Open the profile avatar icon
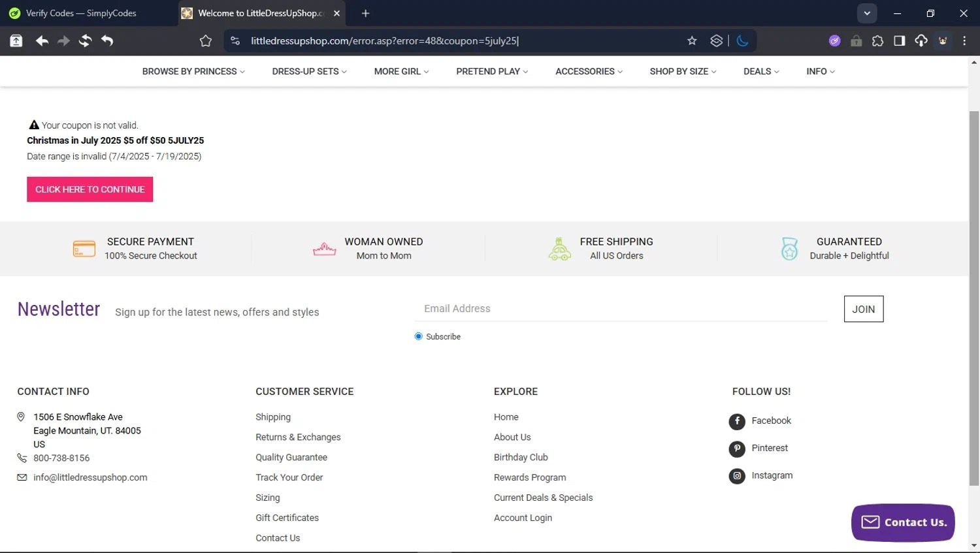This screenshot has height=553, width=980. (x=943, y=40)
